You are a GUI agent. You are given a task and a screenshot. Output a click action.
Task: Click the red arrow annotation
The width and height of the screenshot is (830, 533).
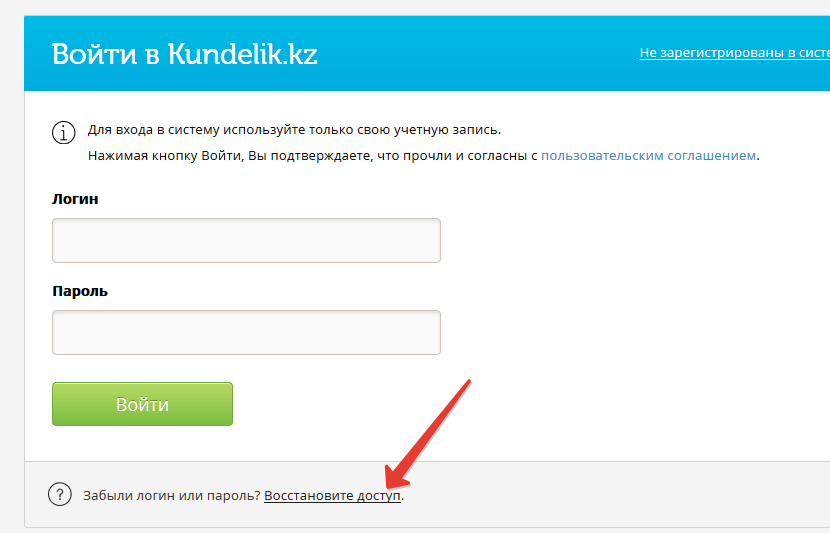pyautogui.click(x=428, y=434)
